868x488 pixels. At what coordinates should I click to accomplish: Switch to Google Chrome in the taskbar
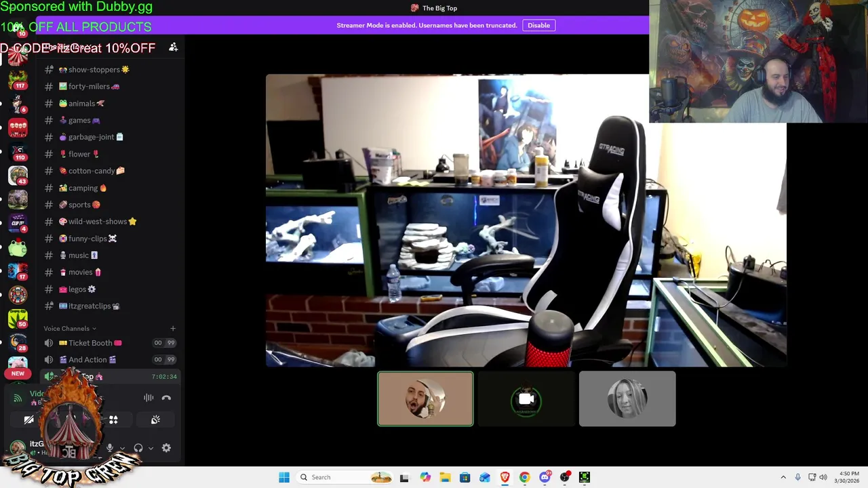524,477
